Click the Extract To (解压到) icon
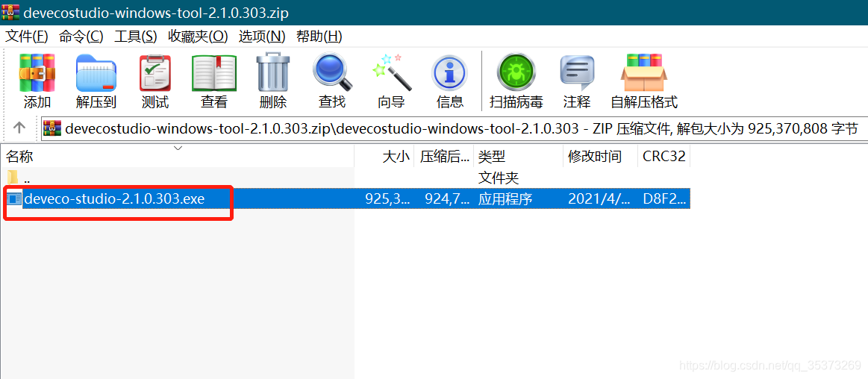 point(96,72)
